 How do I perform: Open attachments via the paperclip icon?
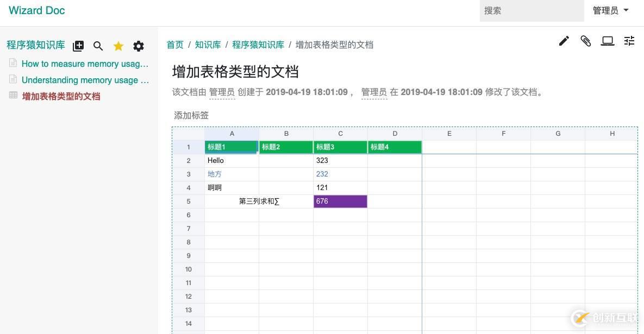pos(586,41)
